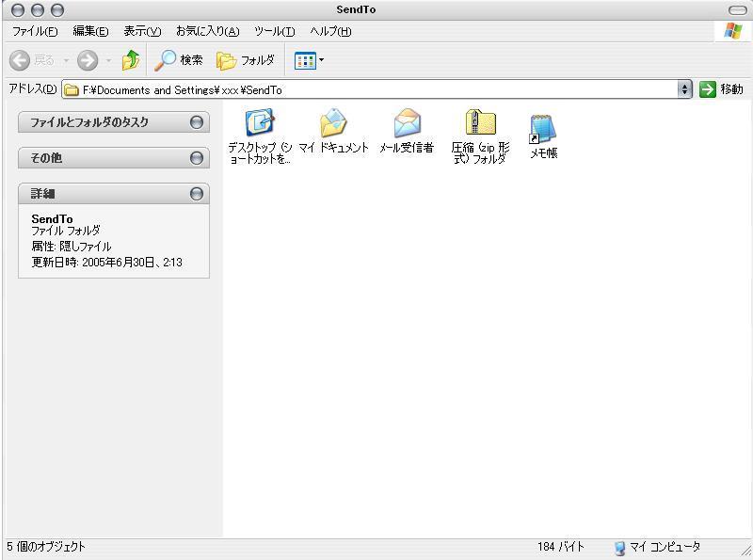Click the green 移動 go arrow
753x560 pixels.
708,89
